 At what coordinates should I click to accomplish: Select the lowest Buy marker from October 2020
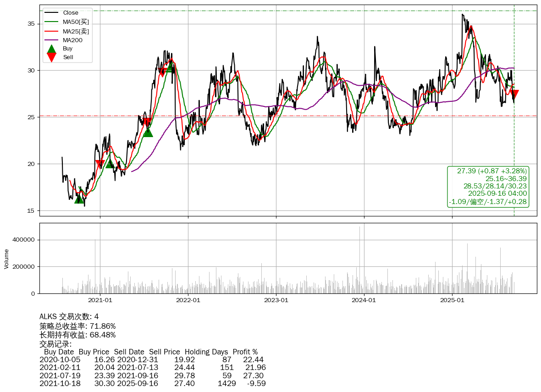point(79,199)
